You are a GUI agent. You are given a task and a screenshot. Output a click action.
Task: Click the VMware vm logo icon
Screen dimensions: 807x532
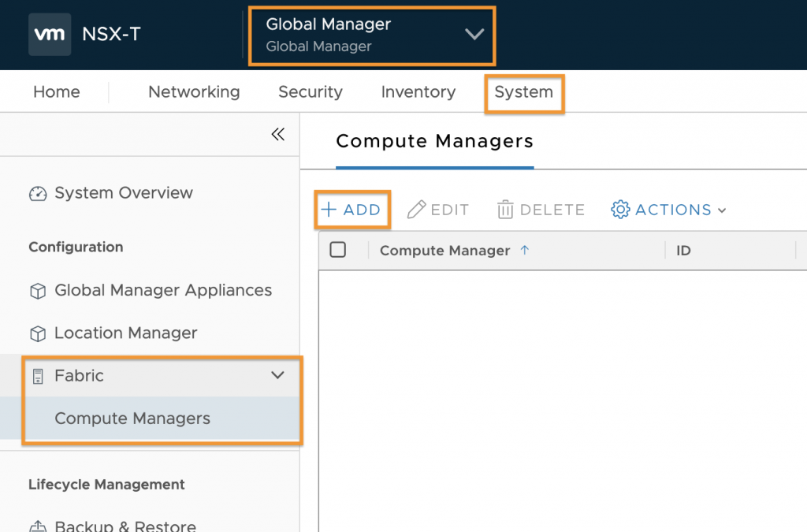coord(50,35)
